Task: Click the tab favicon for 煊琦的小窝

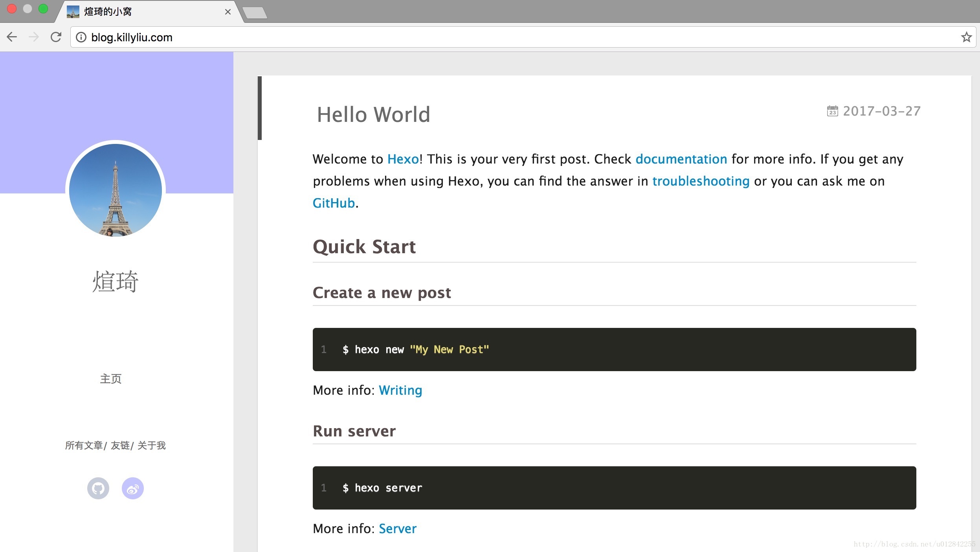Action: pyautogui.click(x=73, y=12)
